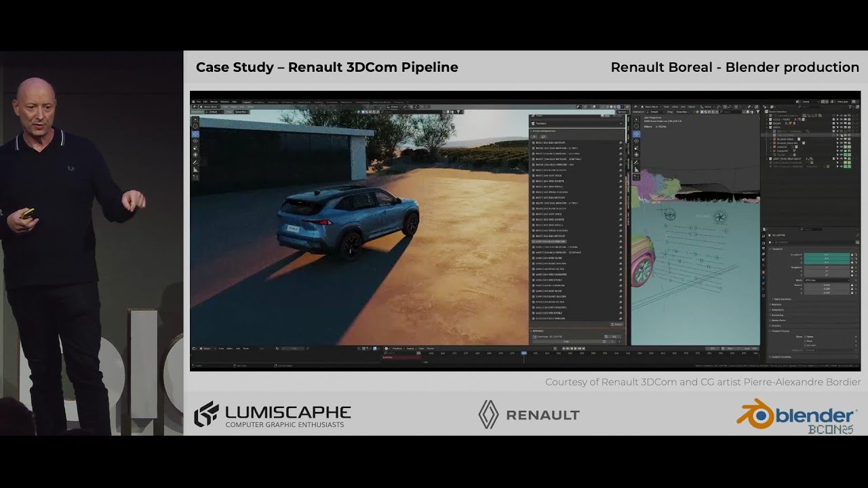Enable Show Axis checkbox in Viewport Display
The image size is (868, 488).
(x=806, y=341)
